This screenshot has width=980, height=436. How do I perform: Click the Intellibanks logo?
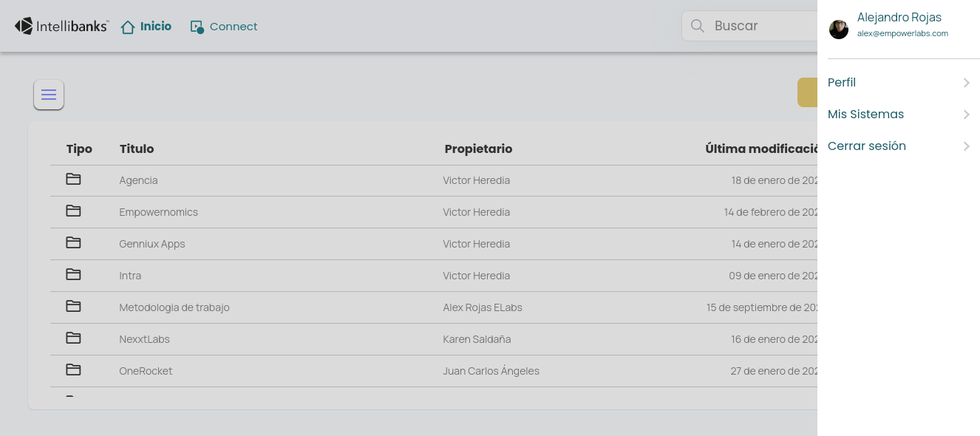click(x=62, y=26)
